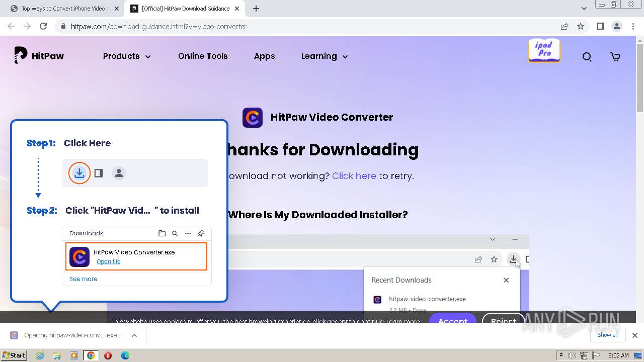Click 'Show all' downloads button
This screenshot has height=362, width=644.
tap(607, 335)
